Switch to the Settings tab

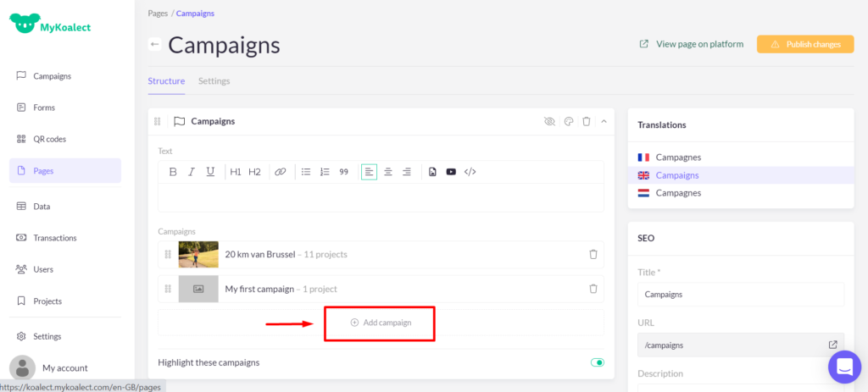tap(214, 81)
